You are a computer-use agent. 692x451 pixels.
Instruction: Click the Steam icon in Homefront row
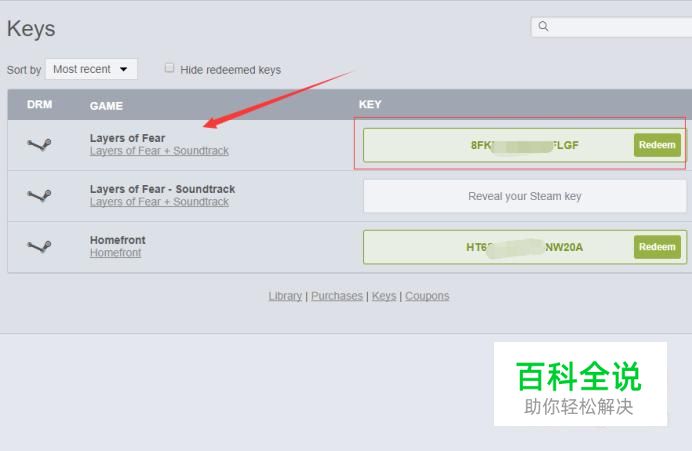click(x=39, y=246)
